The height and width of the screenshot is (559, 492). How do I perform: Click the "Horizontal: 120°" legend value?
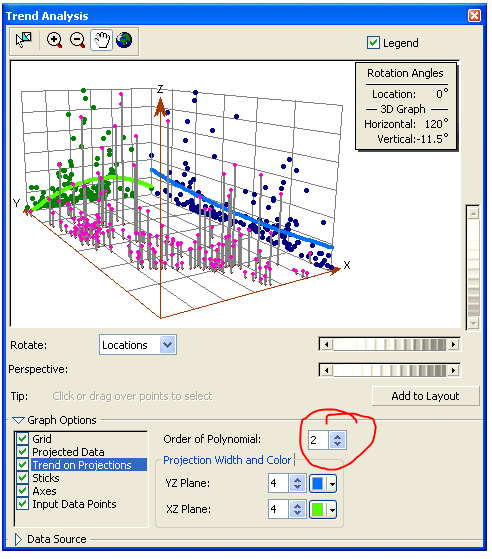(406, 124)
